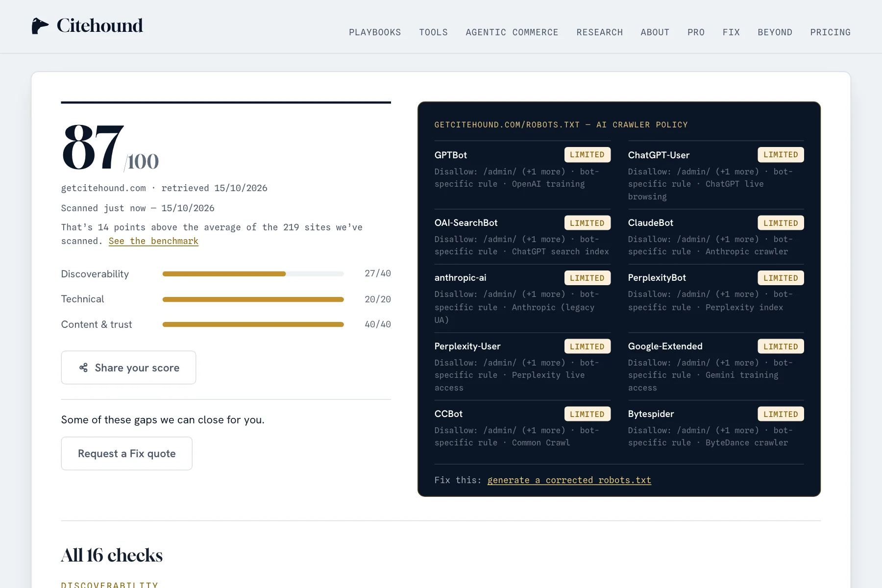Click Request a Fix quote button
This screenshot has width=882, height=588.
click(126, 453)
